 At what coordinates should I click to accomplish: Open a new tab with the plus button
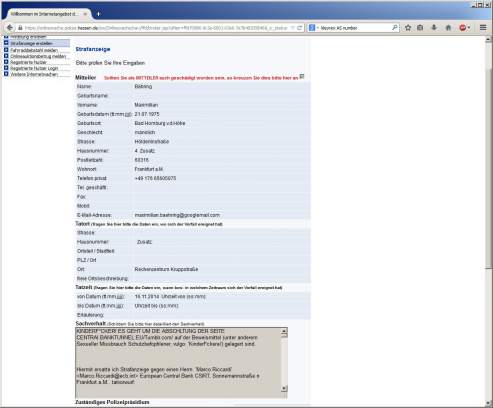pyautogui.click(x=98, y=14)
